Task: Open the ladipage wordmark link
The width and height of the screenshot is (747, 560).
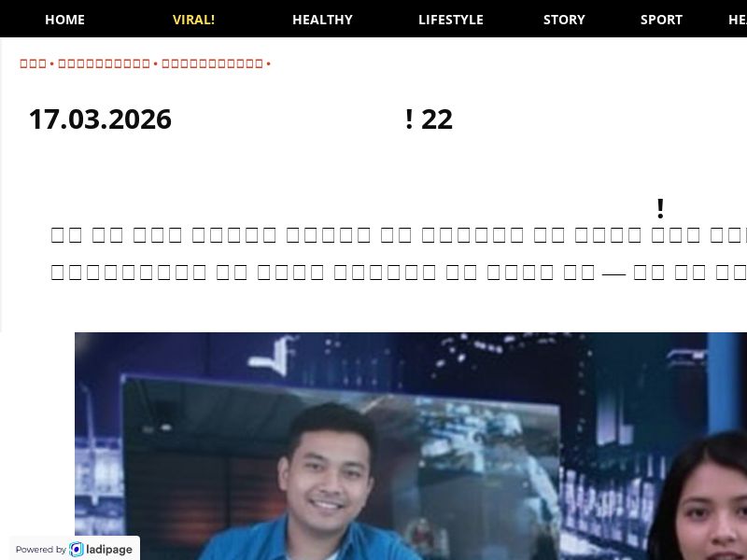Action: tap(110, 550)
